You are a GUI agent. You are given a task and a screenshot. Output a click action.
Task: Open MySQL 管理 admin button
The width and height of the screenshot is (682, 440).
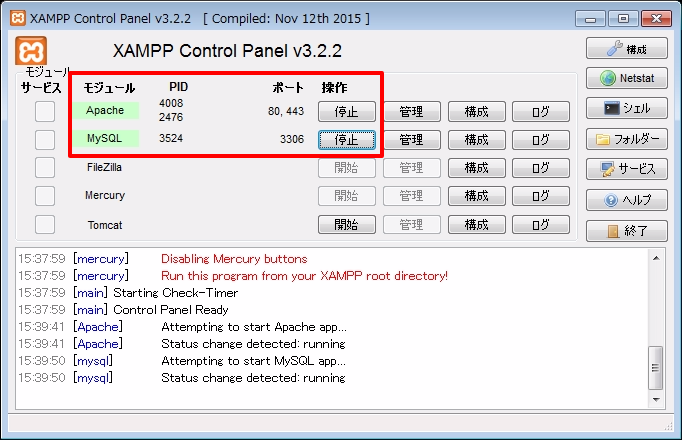point(411,140)
